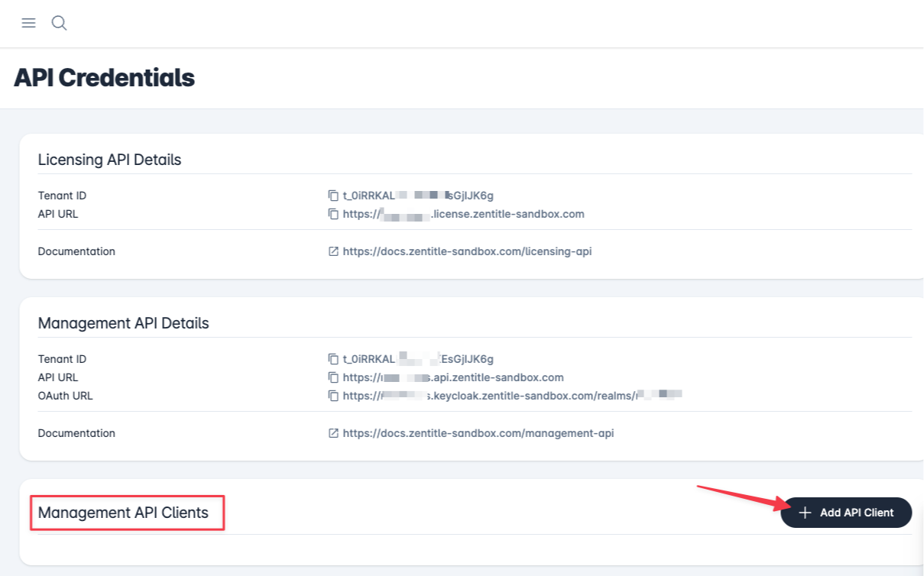Click Tenant ID label in Licensing section
This screenshot has height=576, width=924.
[62, 196]
